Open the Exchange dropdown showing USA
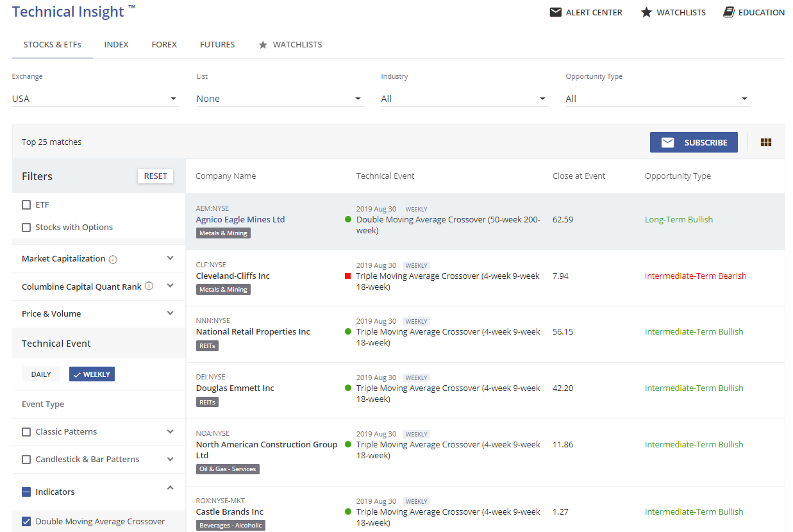This screenshot has width=793, height=532. pos(96,99)
